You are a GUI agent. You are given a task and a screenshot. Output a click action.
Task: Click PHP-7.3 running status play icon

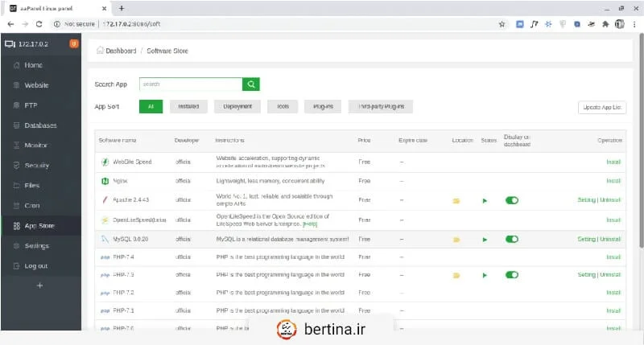tap(485, 275)
